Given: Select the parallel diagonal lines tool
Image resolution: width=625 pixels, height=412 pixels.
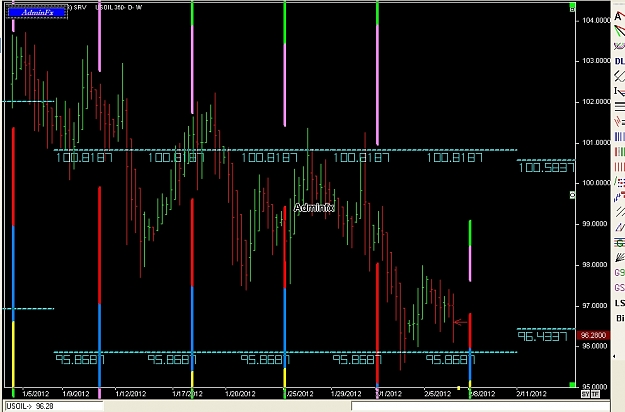Looking at the screenshot, I should 619,212.
